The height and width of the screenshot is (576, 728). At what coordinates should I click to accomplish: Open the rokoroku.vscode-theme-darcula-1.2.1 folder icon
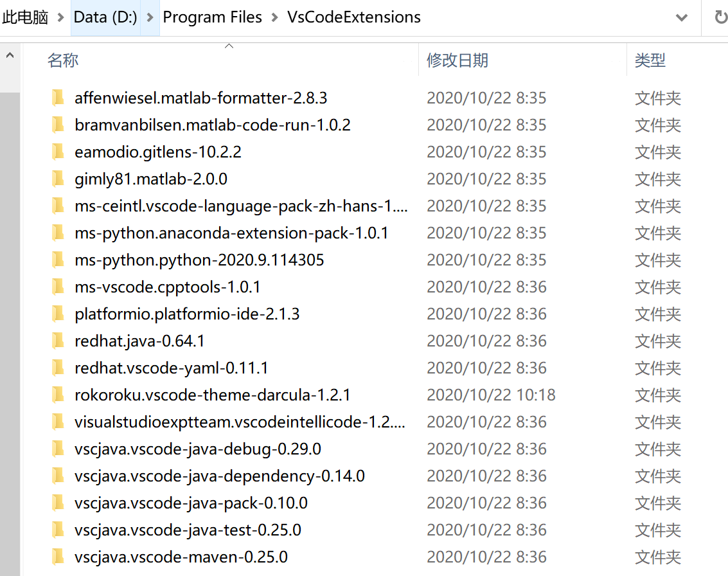tap(58, 395)
